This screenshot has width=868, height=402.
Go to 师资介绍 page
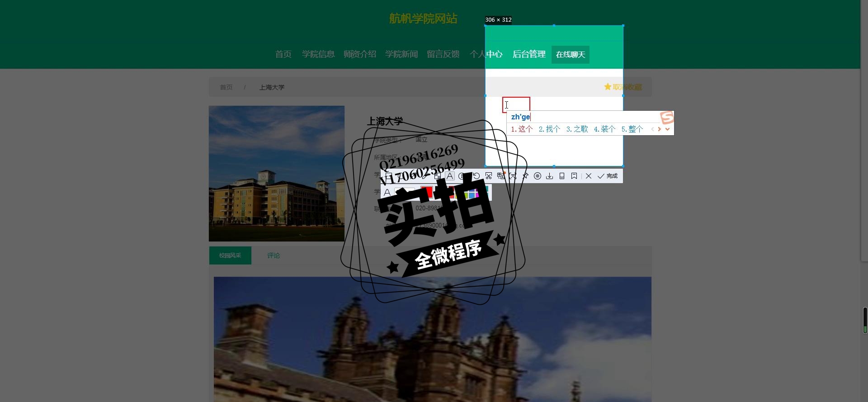[360, 54]
